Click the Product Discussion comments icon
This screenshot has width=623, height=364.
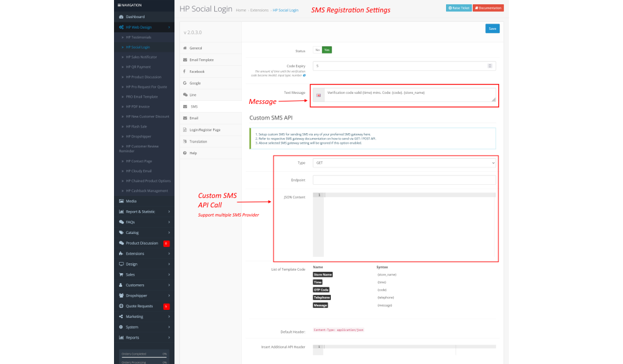tap(121, 243)
